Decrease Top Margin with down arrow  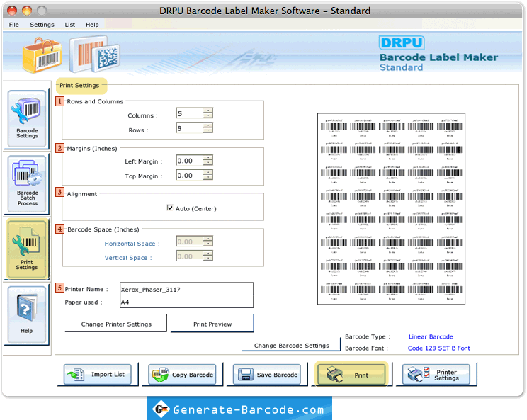pyautogui.click(x=208, y=177)
